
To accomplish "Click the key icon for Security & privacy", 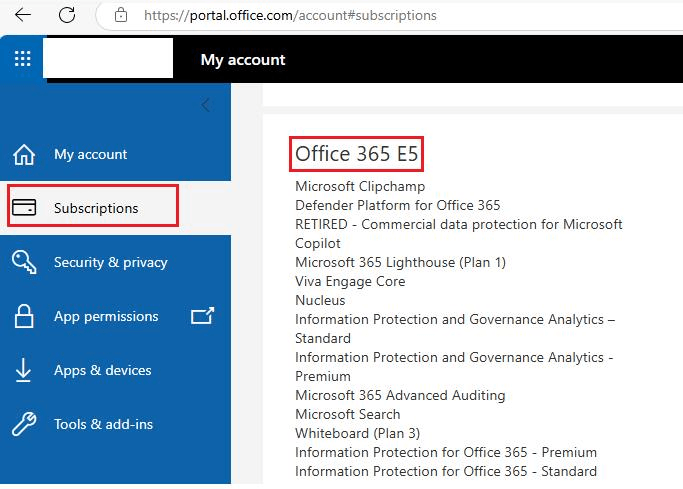I will [24, 262].
